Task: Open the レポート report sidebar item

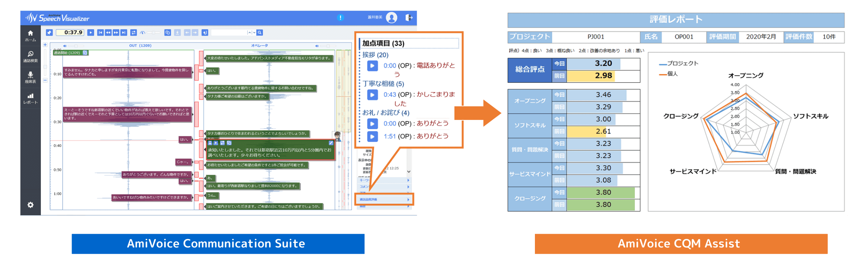Action: 30,99
